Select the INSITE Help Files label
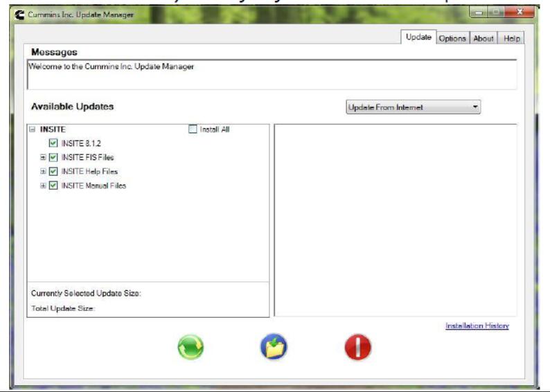This screenshot has height=392, width=550. [89, 172]
